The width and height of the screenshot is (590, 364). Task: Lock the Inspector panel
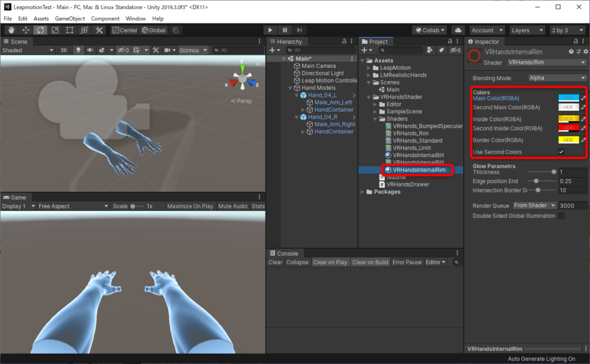tap(576, 41)
